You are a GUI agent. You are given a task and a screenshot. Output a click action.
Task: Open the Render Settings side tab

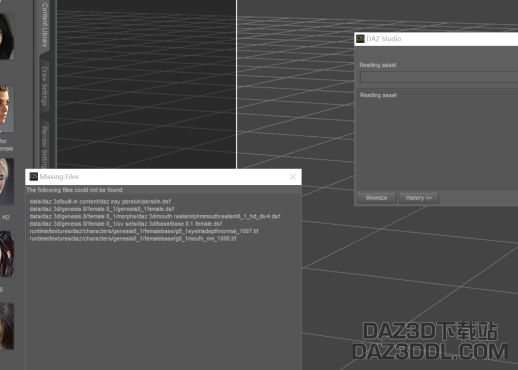coord(44,147)
